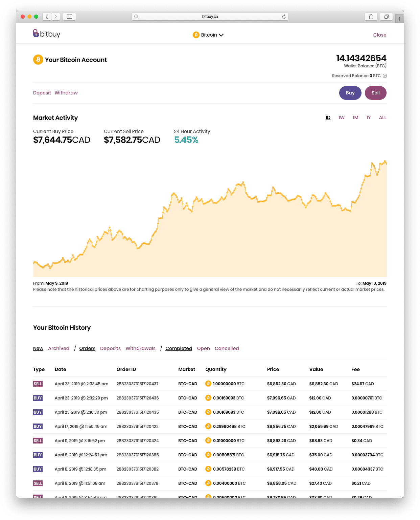Click date April 17, 2019 @ 11:50:45 am
This screenshot has width=420, height=520.
tap(81, 427)
